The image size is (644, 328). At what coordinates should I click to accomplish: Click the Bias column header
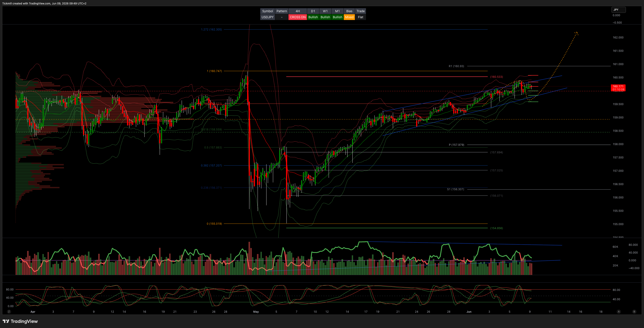[349, 11]
